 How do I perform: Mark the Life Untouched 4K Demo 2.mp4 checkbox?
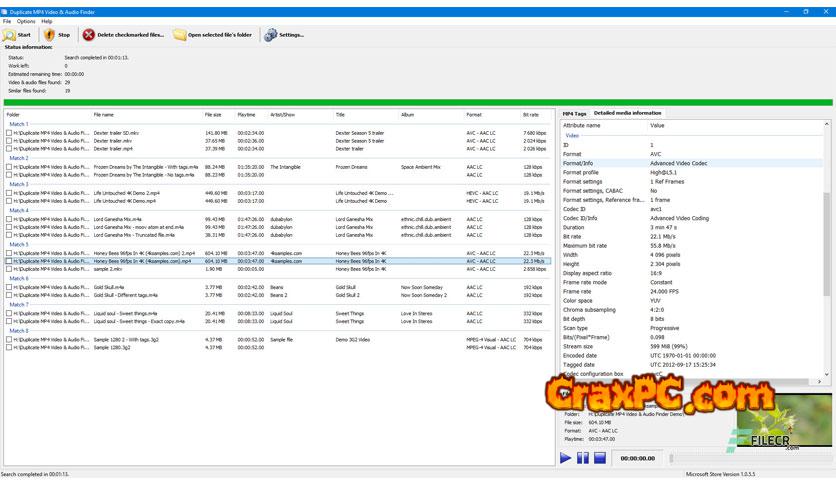tap(9, 193)
